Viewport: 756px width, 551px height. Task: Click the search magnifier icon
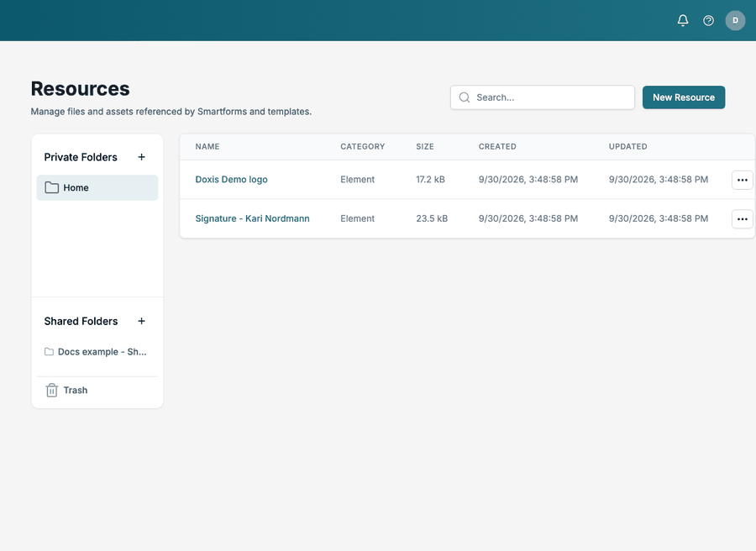point(465,97)
